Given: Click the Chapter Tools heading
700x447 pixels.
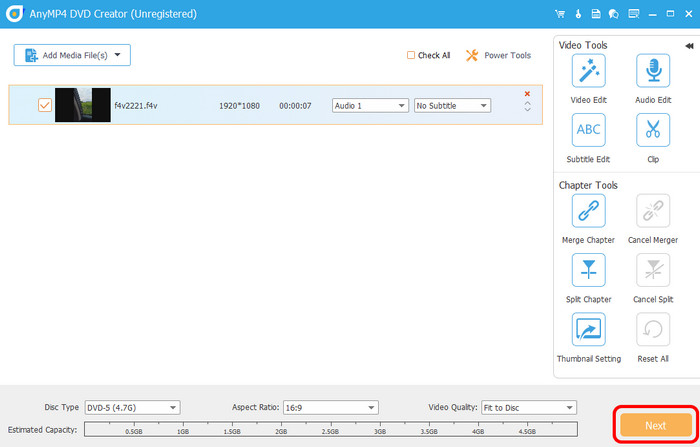Looking at the screenshot, I should [588, 185].
